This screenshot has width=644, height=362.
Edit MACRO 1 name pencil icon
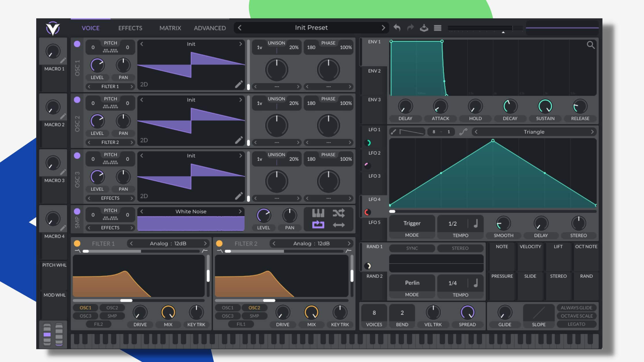coord(63,60)
